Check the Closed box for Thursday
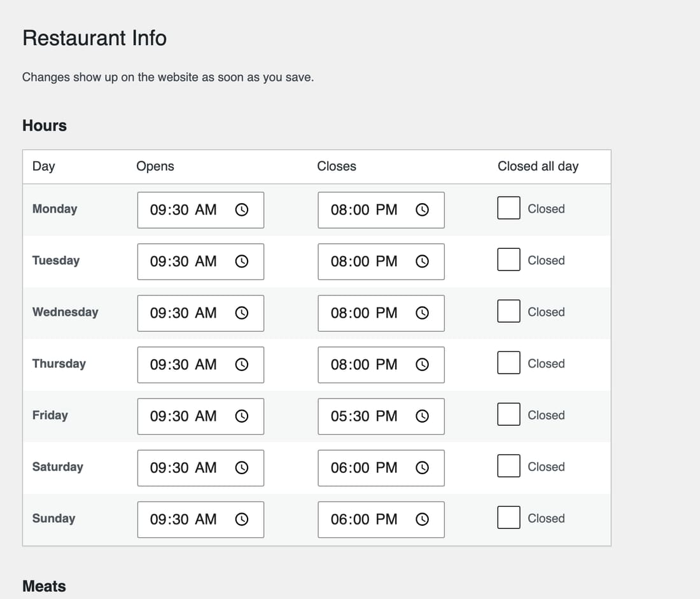Viewport: 700px width, 599px height. pyautogui.click(x=508, y=363)
